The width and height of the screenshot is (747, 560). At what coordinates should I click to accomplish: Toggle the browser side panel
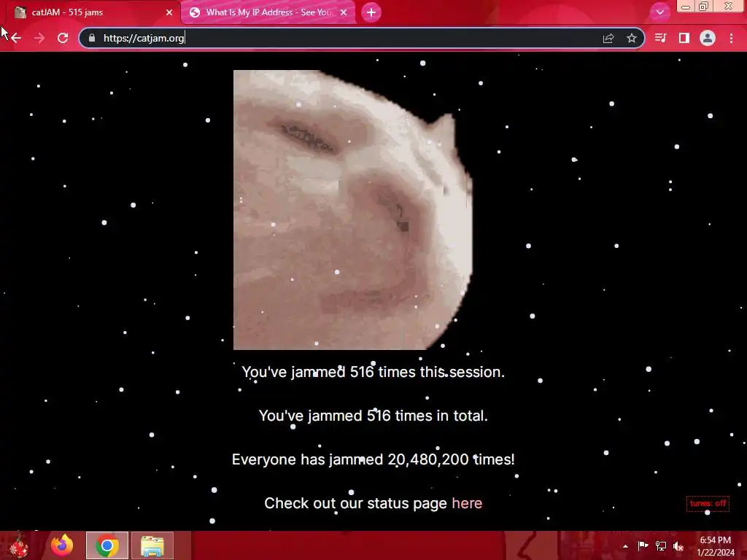click(684, 38)
